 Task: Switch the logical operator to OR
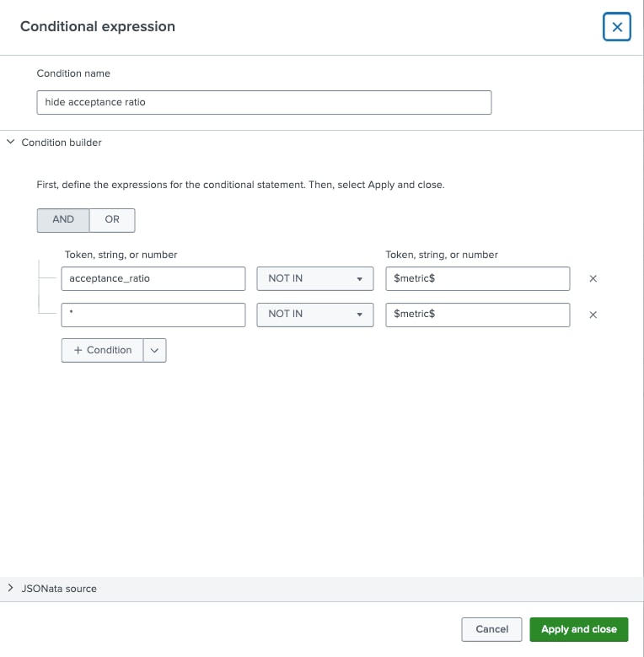pos(112,219)
